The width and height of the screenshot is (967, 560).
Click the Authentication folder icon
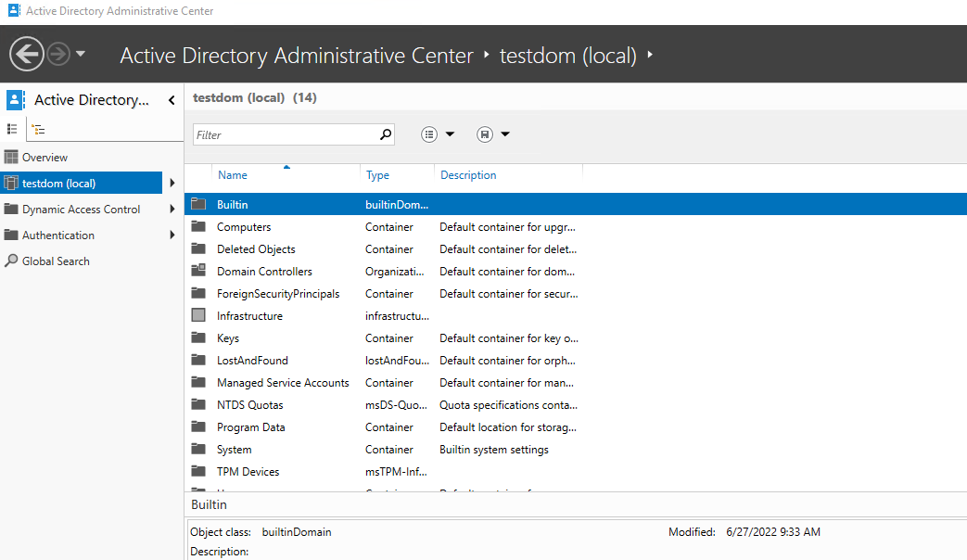coord(11,235)
